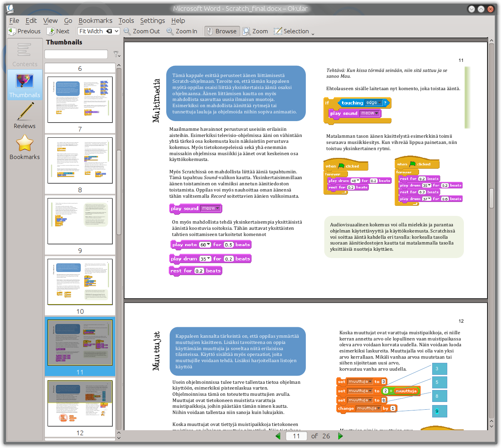Go to the Next page
Screen dimensions: 501x448
[58, 31]
